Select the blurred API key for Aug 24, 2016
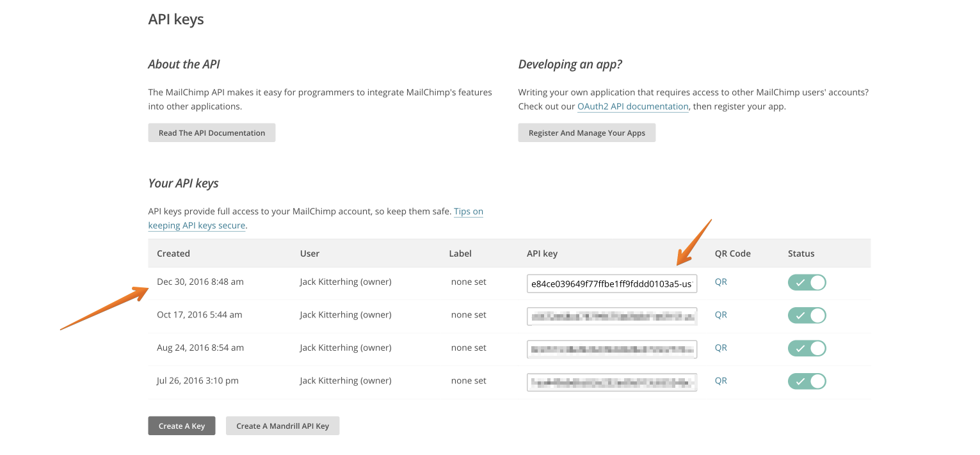The height and width of the screenshot is (455, 980). click(612, 349)
